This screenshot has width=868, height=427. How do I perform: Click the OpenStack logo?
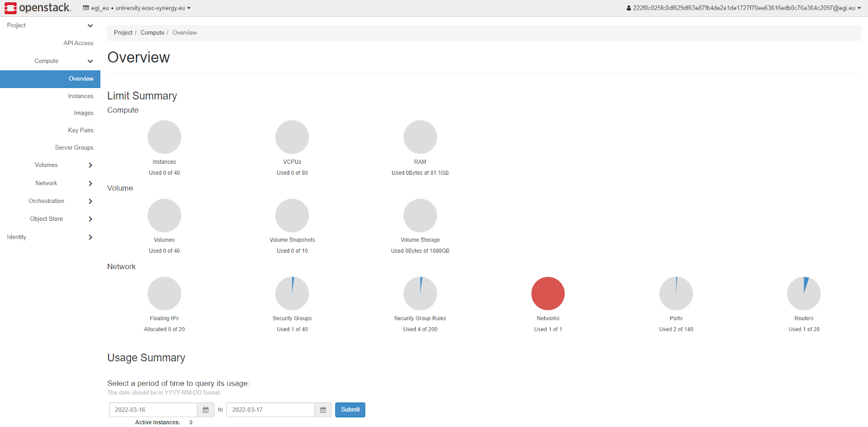[x=37, y=8]
